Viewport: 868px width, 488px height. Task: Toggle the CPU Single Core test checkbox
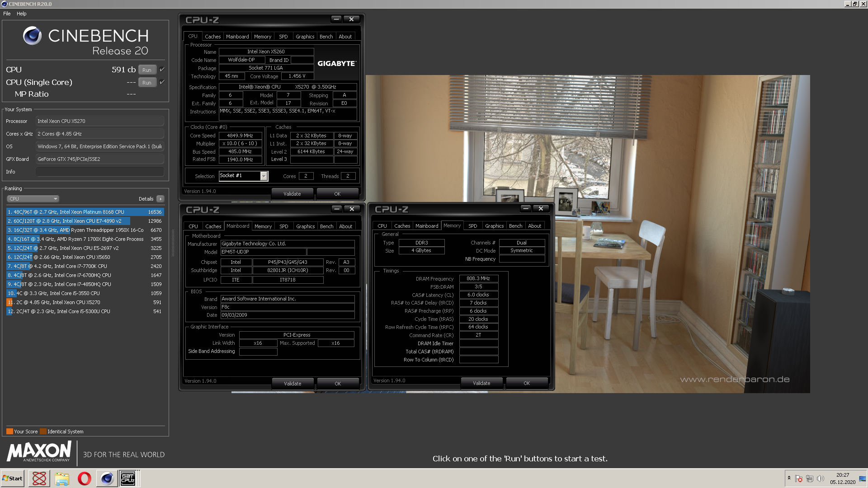pos(162,82)
